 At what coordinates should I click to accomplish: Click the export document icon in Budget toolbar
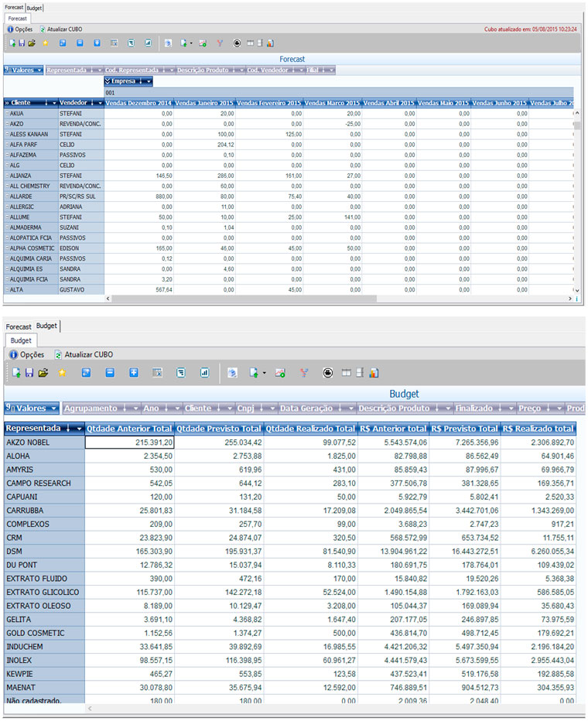[254, 373]
